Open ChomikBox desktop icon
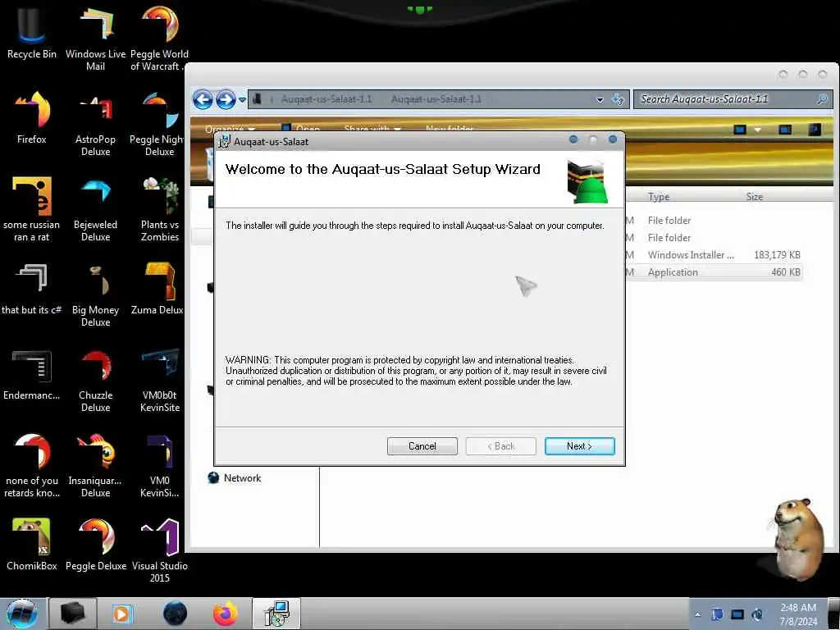This screenshot has width=840, height=630. [32, 544]
